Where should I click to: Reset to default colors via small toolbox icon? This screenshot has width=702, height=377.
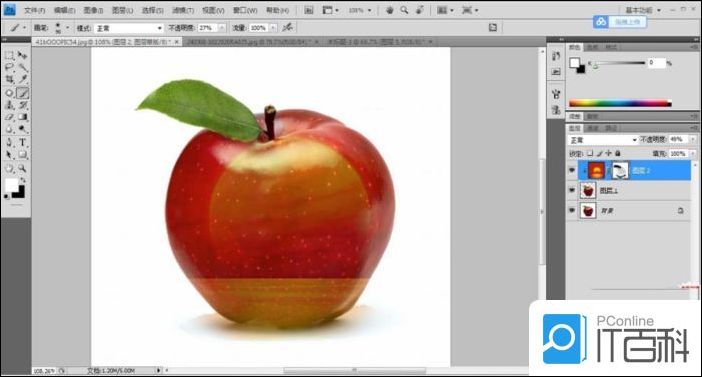7,197
